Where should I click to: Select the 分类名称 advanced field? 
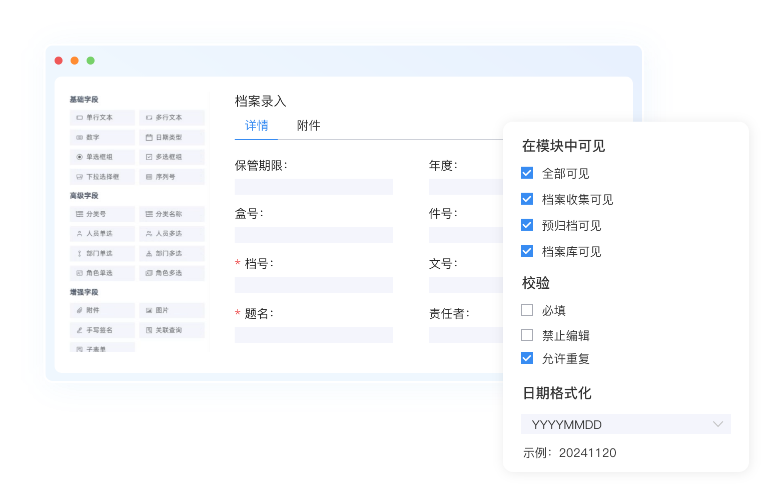point(171,214)
